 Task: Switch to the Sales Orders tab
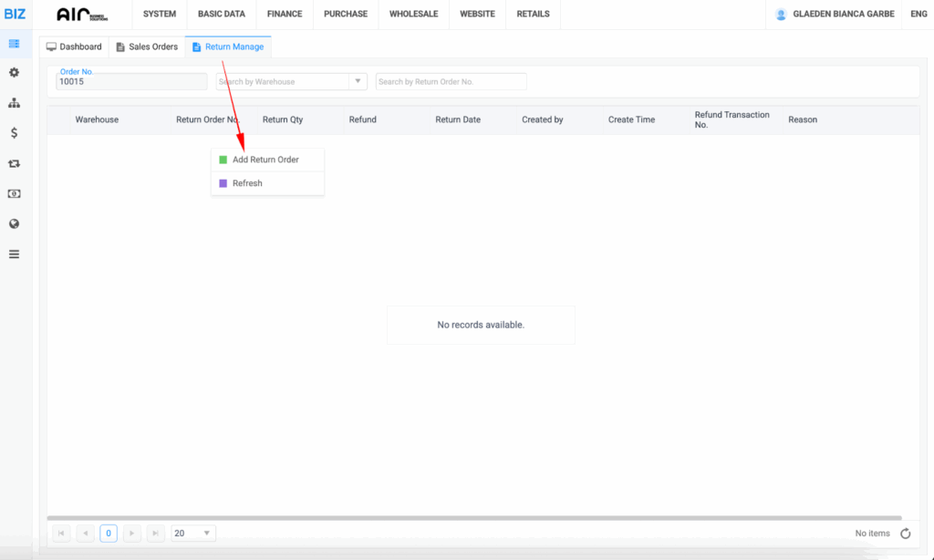pyautogui.click(x=147, y=47)
